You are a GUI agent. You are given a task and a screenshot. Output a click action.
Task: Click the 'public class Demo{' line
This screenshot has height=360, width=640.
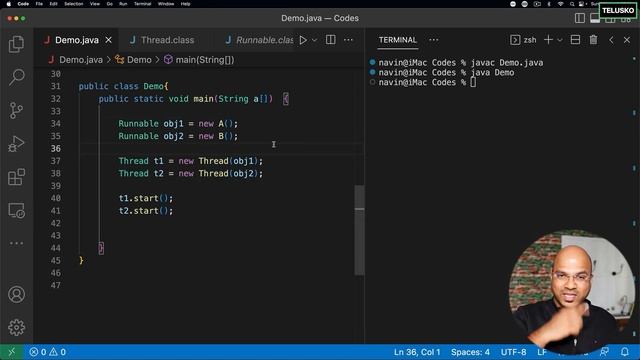coord(123,87)
